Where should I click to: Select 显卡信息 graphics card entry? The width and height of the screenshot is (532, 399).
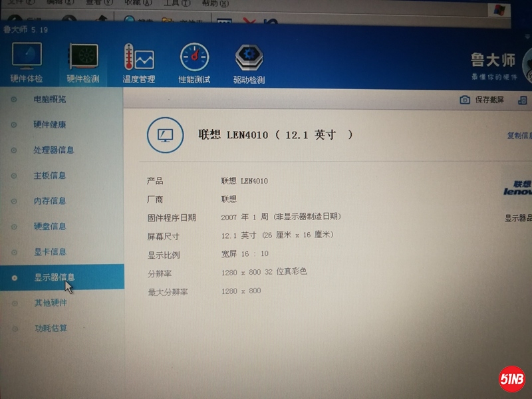click(x=50, y=252)
